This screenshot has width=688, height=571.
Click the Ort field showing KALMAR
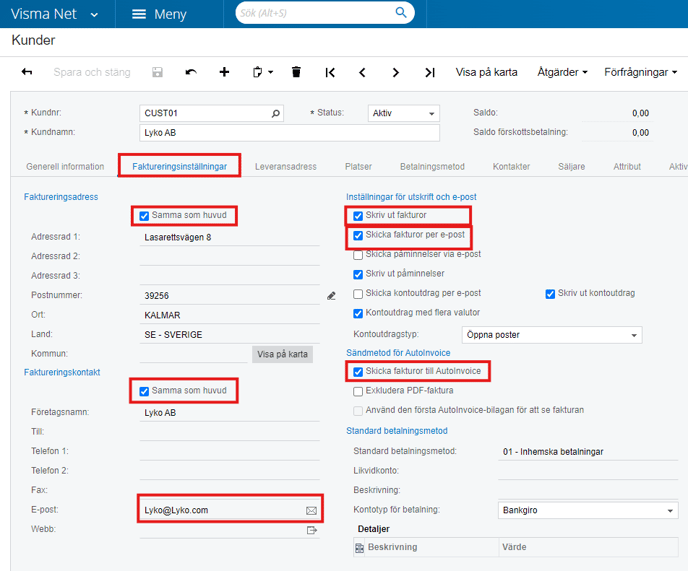229,316
